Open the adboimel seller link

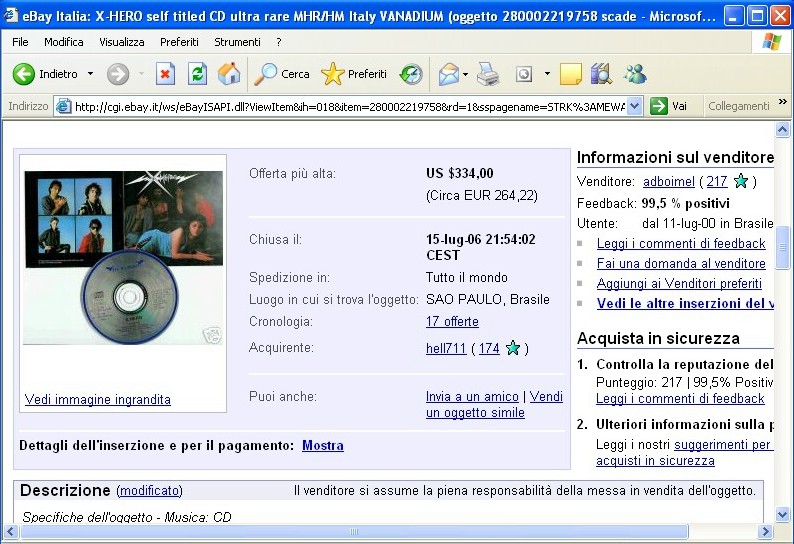[x=668, y=181]
